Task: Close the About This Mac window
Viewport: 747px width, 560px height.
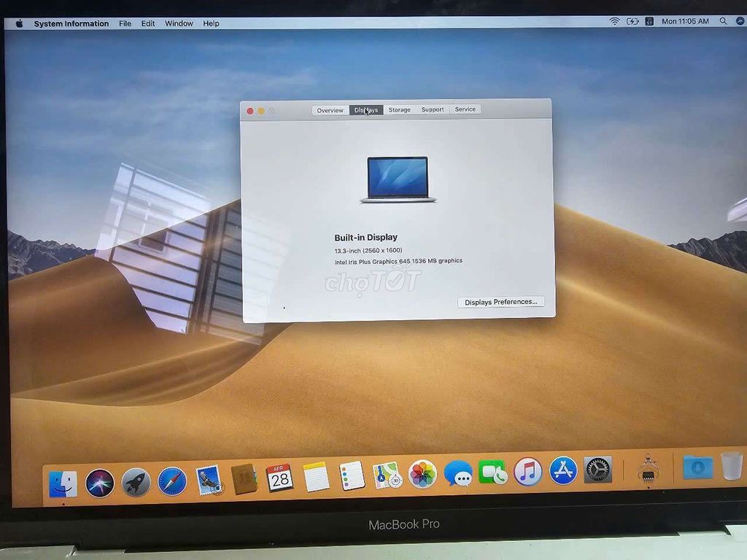Action: [250, 111]
